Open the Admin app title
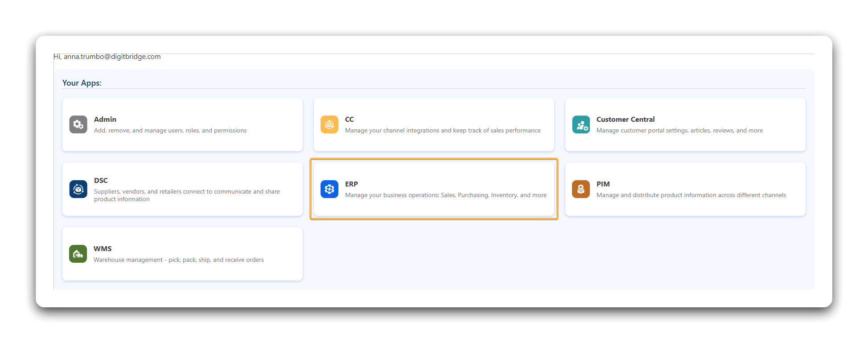This screenshot has height=343, width=868. pyautogui.click(x=105, y=119)
